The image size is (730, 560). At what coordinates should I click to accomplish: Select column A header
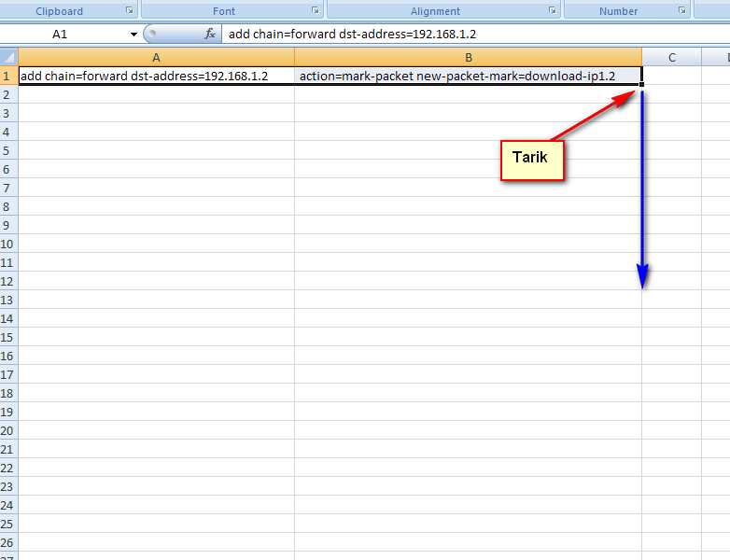pyautogui.click(x=157, y=58)
